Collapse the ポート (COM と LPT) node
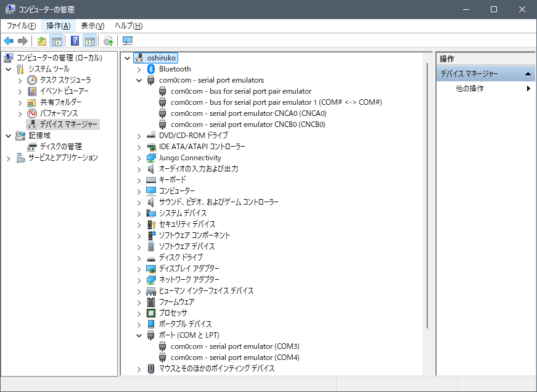This screenshot has width=537, height=392. pos(139,335)
